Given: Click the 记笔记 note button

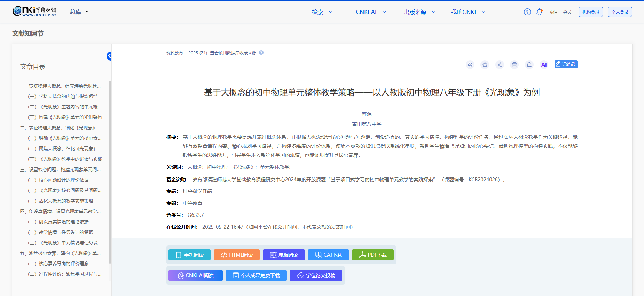Looking at the screenshot, I should click(x=566, y=64).
